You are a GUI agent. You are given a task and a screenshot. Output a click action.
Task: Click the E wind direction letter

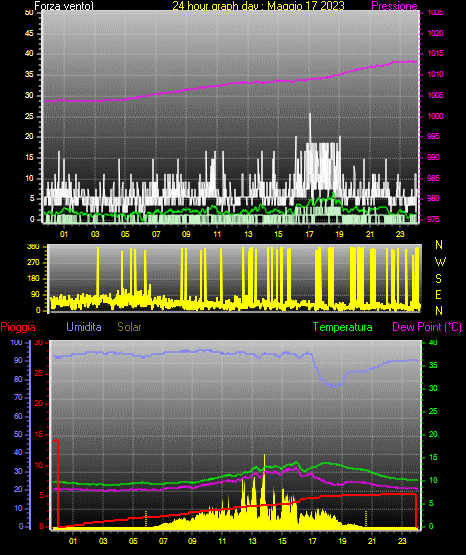click(438, 294)
